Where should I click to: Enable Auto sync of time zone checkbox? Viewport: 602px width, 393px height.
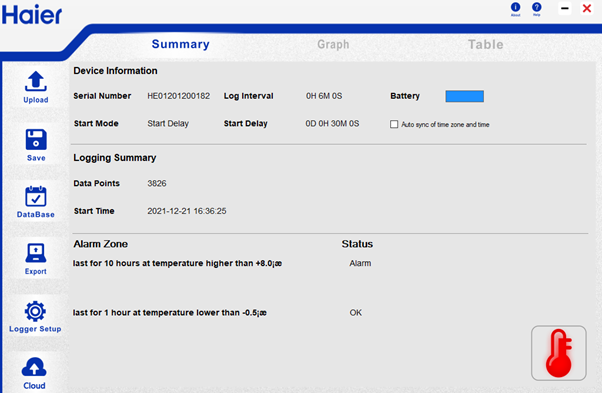click(x=394, y=124)
